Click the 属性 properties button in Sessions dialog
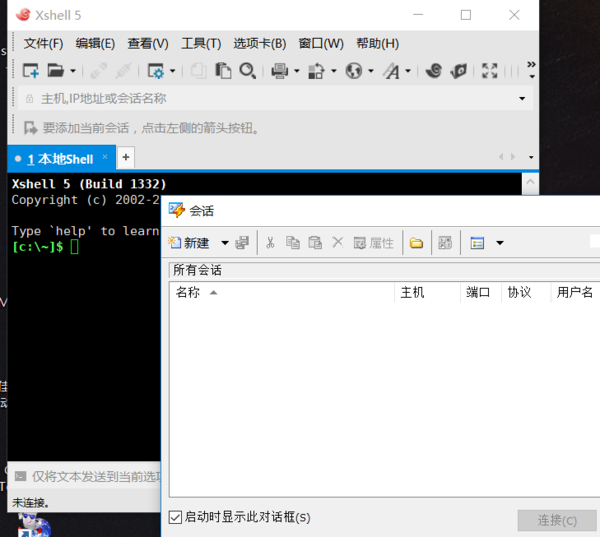The height and width of the screenshot is (537, 600). tap(373, 243)
